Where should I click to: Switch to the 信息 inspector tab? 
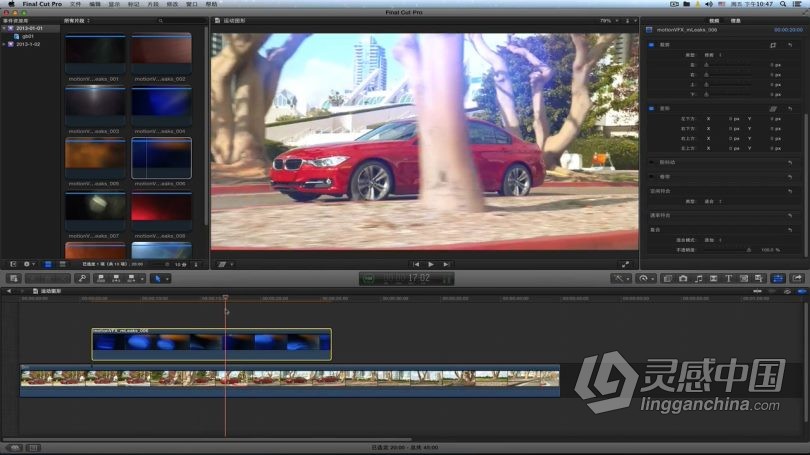tap(736, 21)
